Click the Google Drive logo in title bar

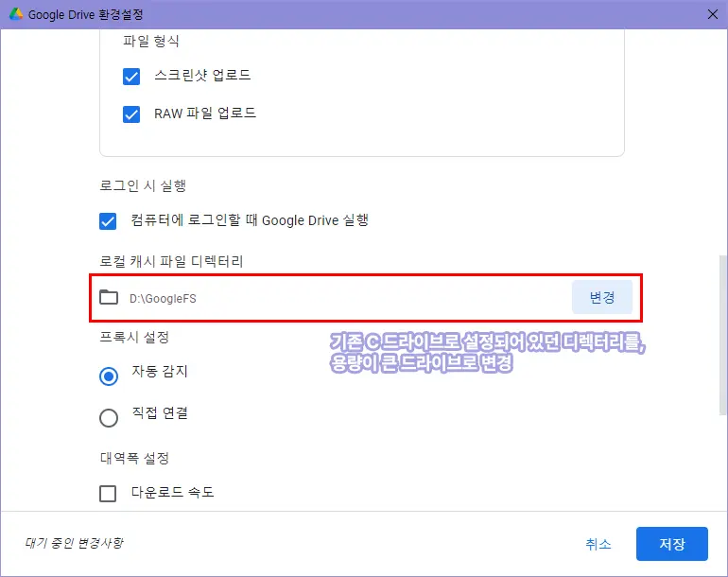[x=16, y=14]
